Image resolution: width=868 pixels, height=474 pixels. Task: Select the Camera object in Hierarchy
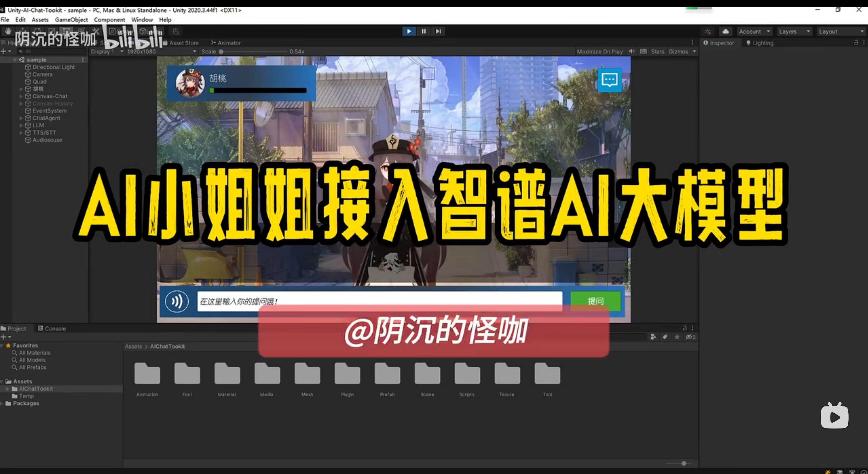(42, 74)
